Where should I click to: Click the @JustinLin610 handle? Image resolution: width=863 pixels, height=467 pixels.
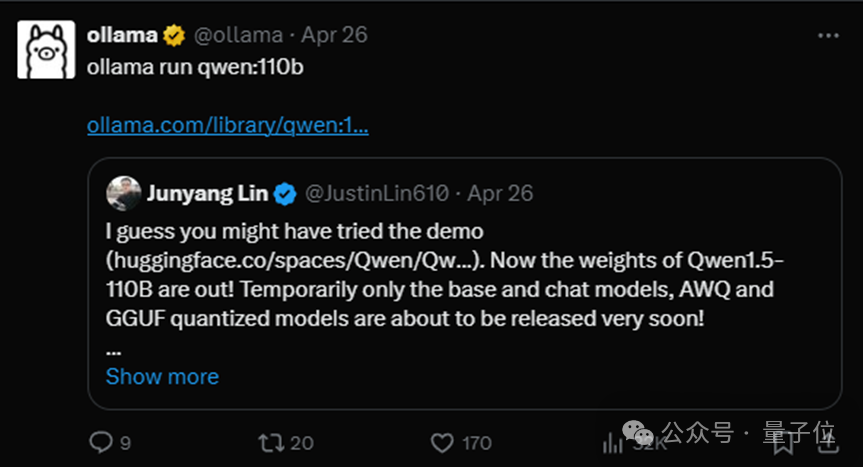coord(379,193)
